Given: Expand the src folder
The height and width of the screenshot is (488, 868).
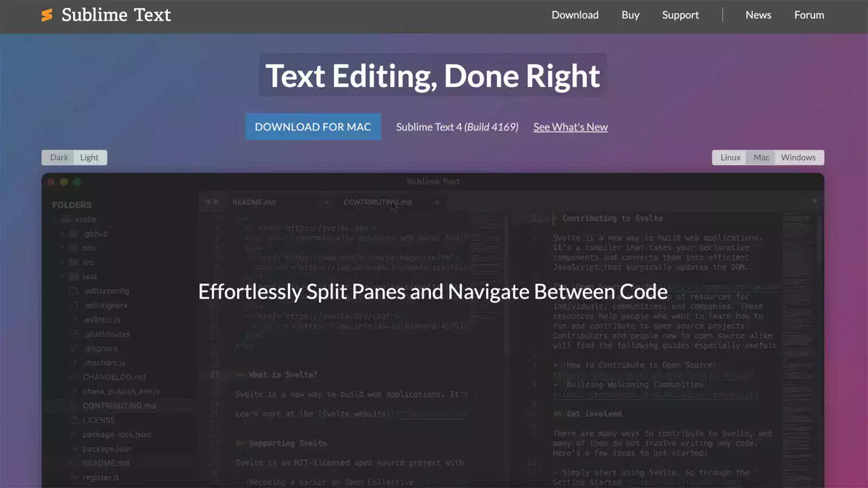Looking at the screenshot, I should pos(62,262).
